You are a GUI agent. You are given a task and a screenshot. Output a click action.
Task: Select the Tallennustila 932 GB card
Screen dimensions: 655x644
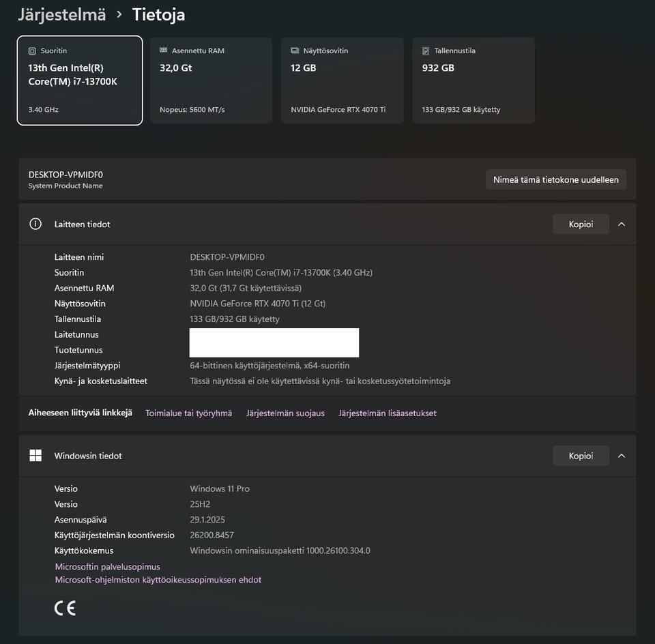click(474, 80)
